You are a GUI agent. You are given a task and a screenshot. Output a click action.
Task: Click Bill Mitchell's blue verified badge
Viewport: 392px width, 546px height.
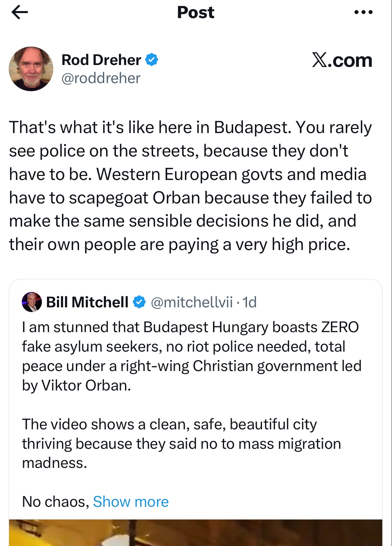139,302
